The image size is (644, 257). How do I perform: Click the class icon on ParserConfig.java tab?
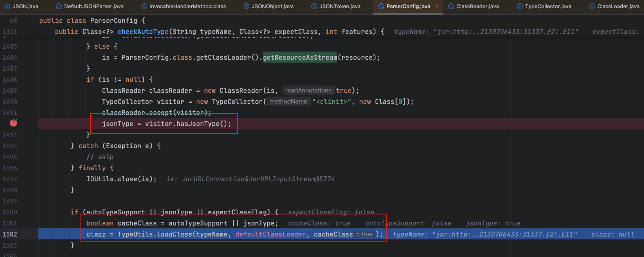381,6
